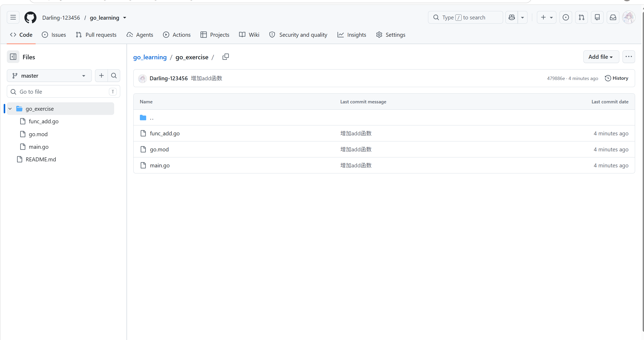This screenshot has width=644, height=340.
Task: Open func_add.go in the file list
Action: tap(165, 133)
